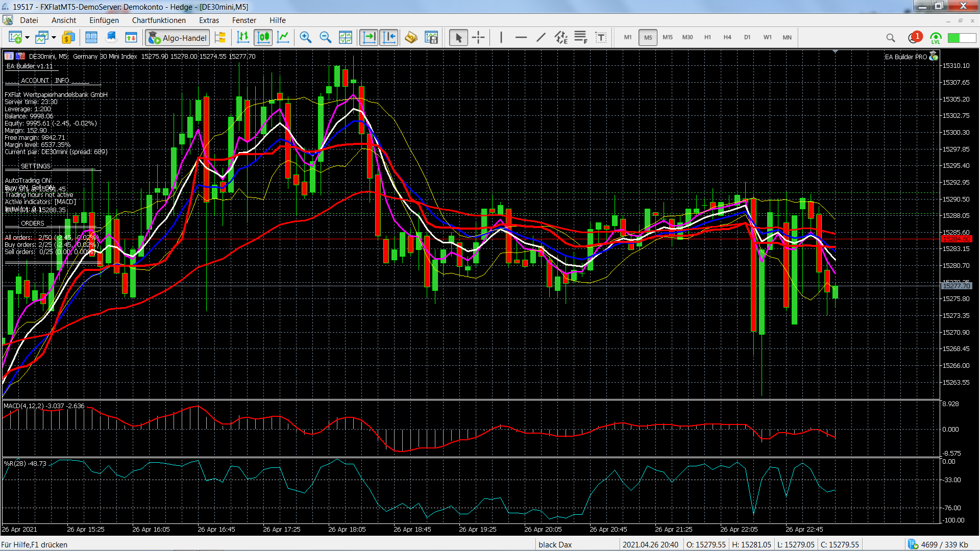Click the green connection status bar
This screenshot has width=980, height=551.
point(961,37)
